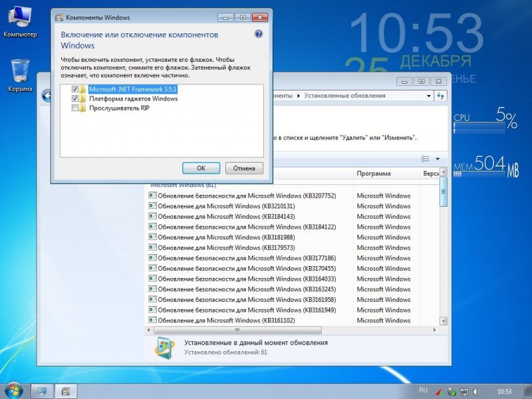Image resolution: width=532 pixels, height=399 pixels.
Task: Select the Microsoft .NET Framework 3.5.1 label
Action: (x=133, y=89)
